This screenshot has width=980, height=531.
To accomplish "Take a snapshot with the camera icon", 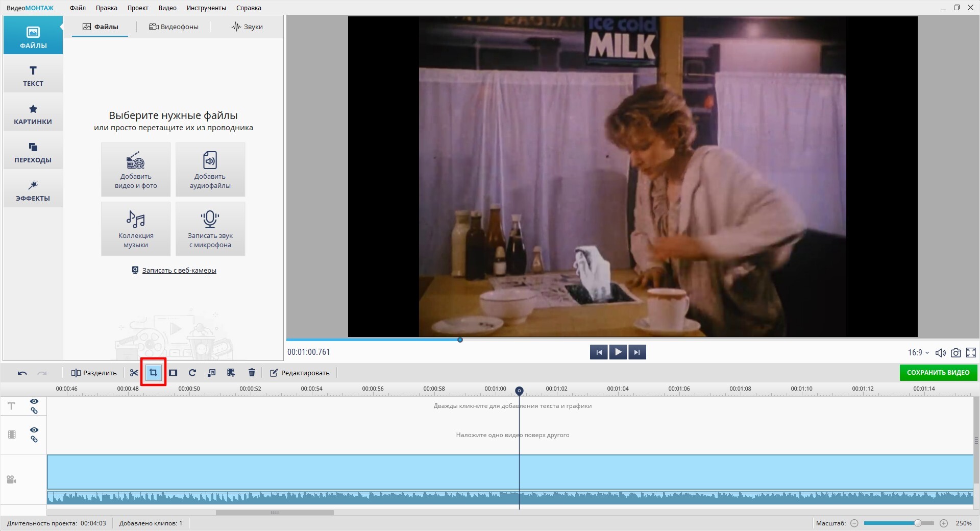I will point(955,353).
